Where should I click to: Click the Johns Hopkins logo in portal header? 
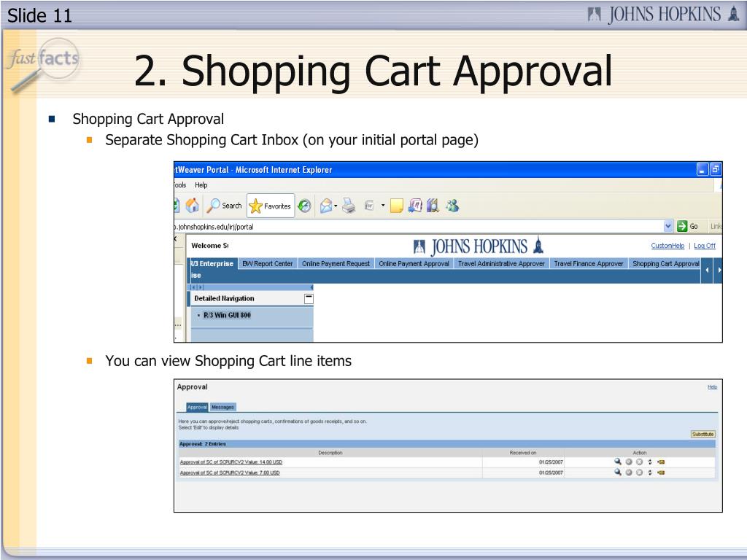(479, 246)
